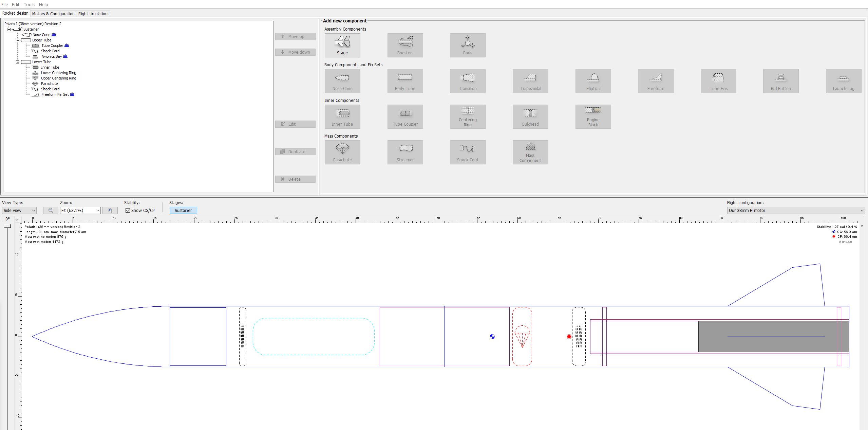Open the Tools menu
Viewport: 868px width, 430px height.
click(x=29, y=4)
